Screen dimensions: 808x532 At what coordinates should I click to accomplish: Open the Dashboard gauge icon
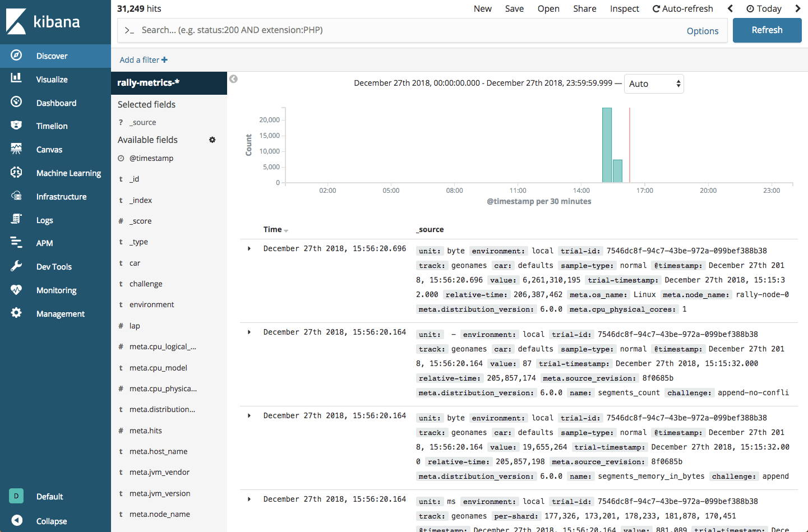tap(16, 102)
